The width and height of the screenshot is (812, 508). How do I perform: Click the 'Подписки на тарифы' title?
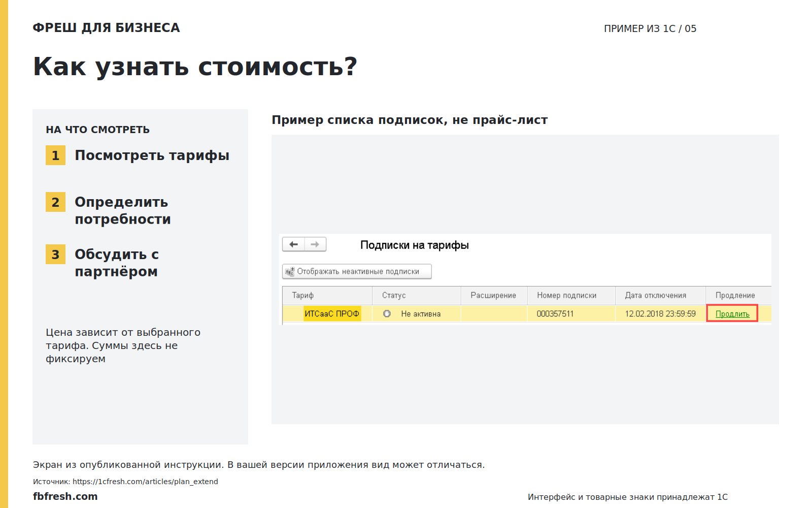415,245
